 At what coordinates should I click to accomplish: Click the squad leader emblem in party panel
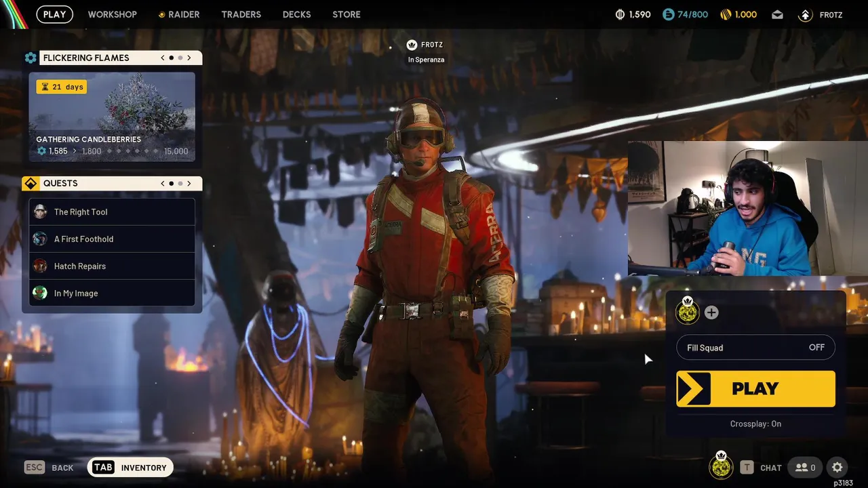pyautogui.click(x=687, y=311)
